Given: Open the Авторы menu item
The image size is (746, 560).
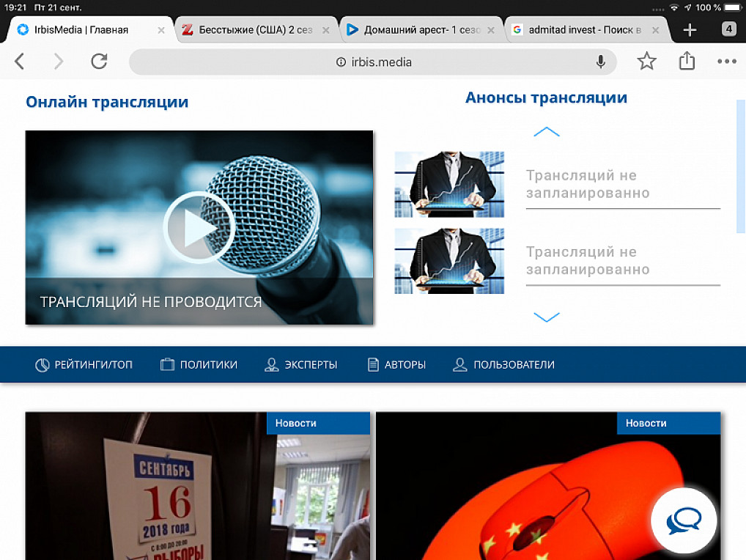Looking at the screenshot, I should click(x=396, y=365).
